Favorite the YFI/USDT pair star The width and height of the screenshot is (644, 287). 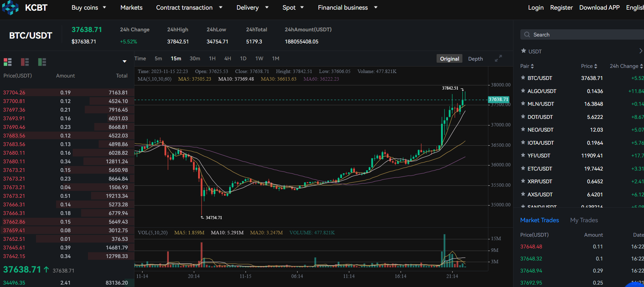pos(523,155)
